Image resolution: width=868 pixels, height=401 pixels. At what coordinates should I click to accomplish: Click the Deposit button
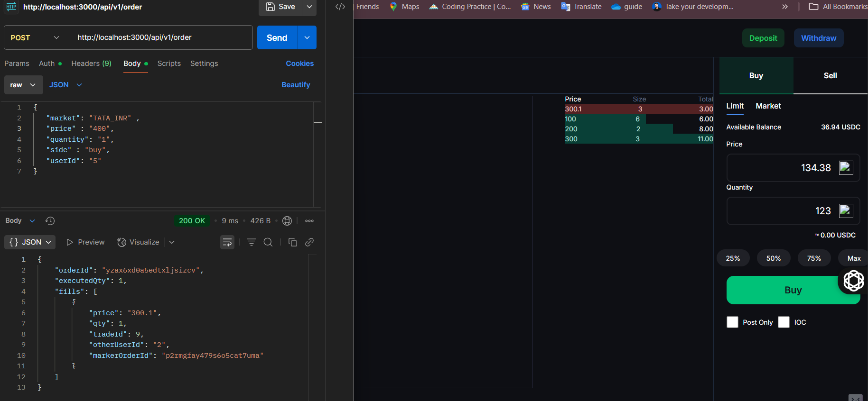point(763,38)
